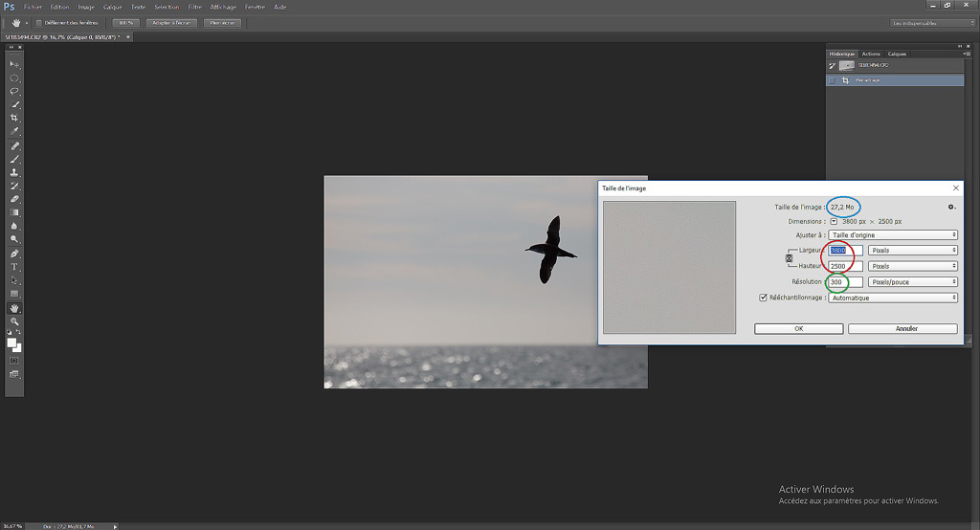Toggle the width-height constrain link icon
Screen dimensions: 980x530
coord(790,258)
